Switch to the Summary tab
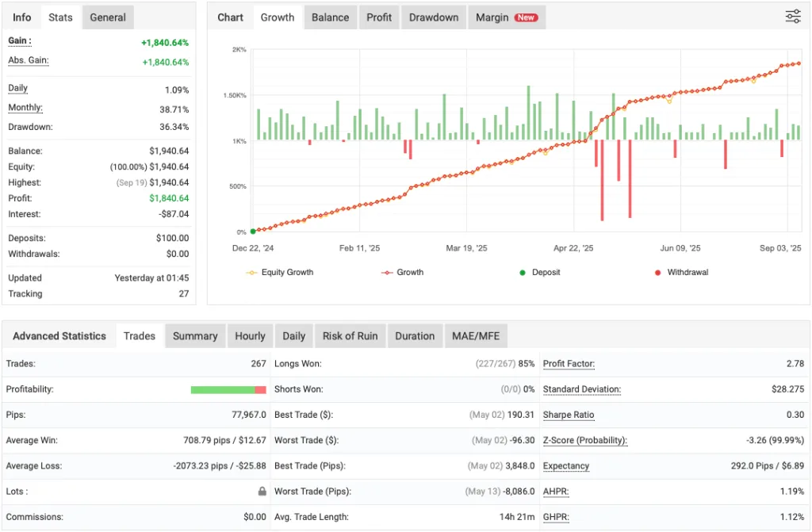 coord(195,335)
